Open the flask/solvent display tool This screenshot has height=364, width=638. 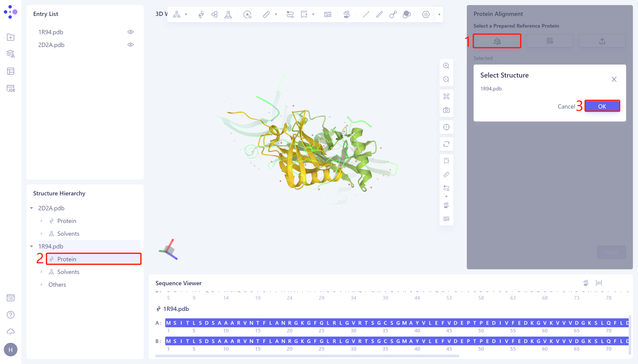tap(228, 14)
